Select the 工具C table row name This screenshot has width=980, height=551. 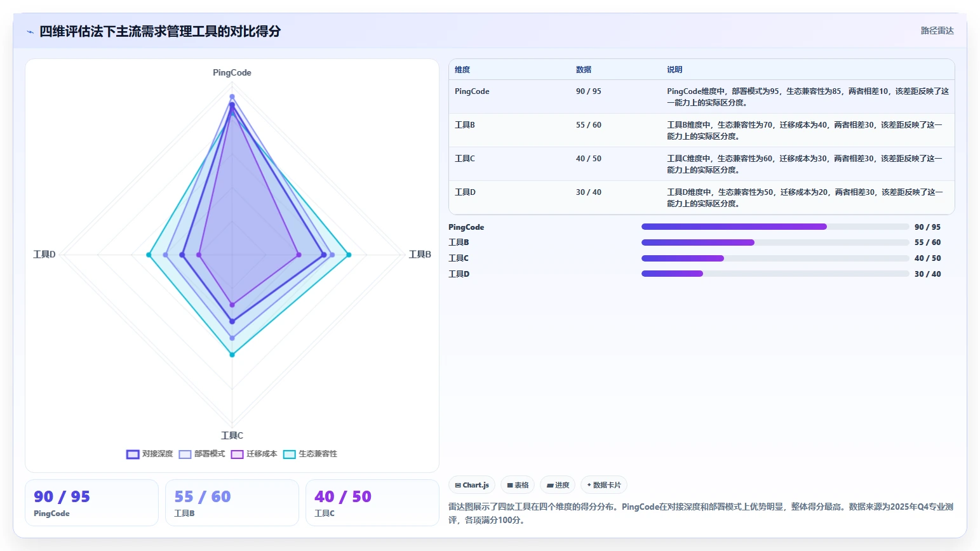pyautogui.click(x=465, y=159)
